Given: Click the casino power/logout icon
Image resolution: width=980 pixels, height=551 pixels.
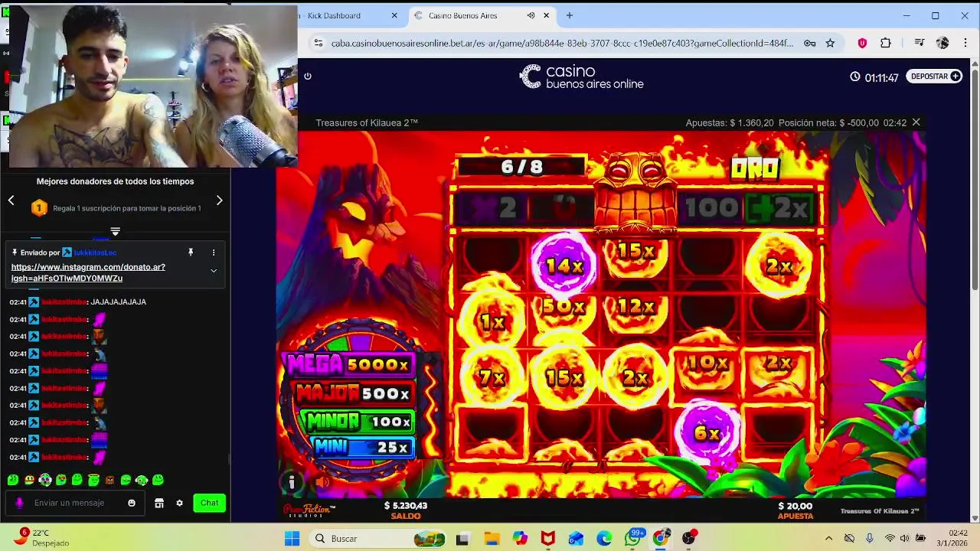Looking at the screenshot, I should coord(308,76).
